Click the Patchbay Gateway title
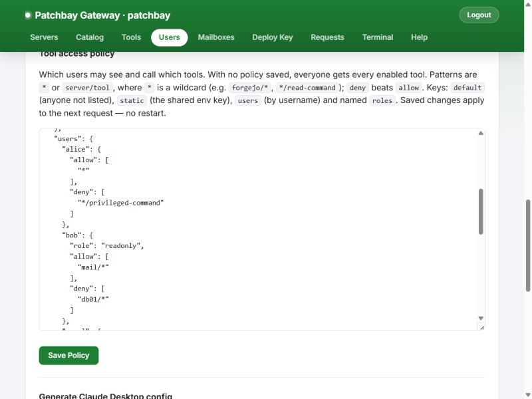Image resolution: width=532 pixels, height=399 pixels. click(x=102, y=15)
